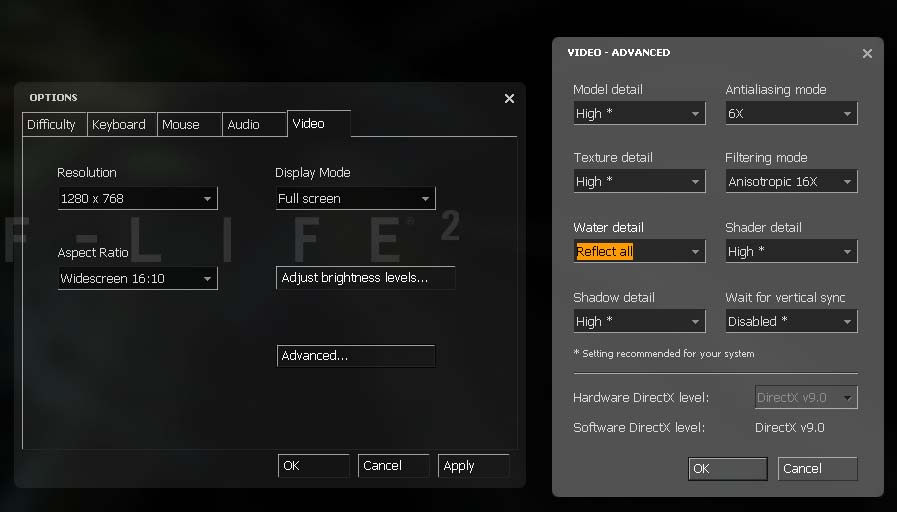
Task: Open the Antialiasing mode dropdown
Action: (791, 113)
